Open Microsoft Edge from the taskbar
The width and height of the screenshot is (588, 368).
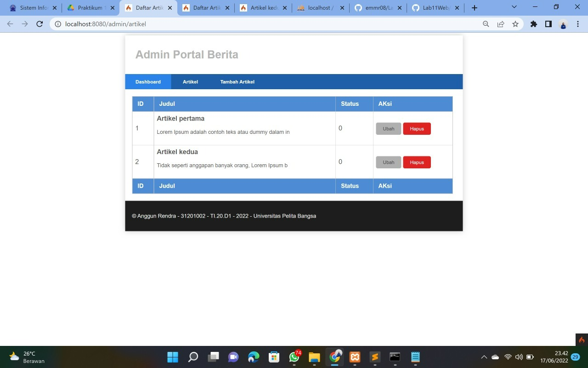[254, 357]
